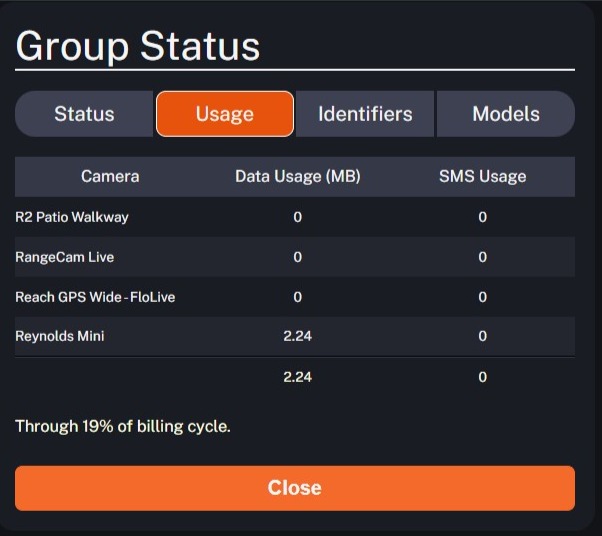Click the total data usage 2.24 value
This screenshot has height=536, width=602.
point(297,377)
